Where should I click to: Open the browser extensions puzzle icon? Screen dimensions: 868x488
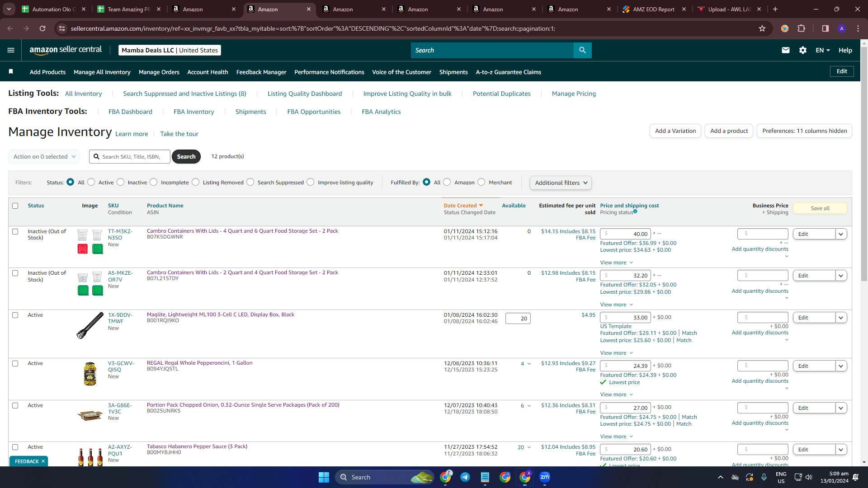click(x=801, y=28)
